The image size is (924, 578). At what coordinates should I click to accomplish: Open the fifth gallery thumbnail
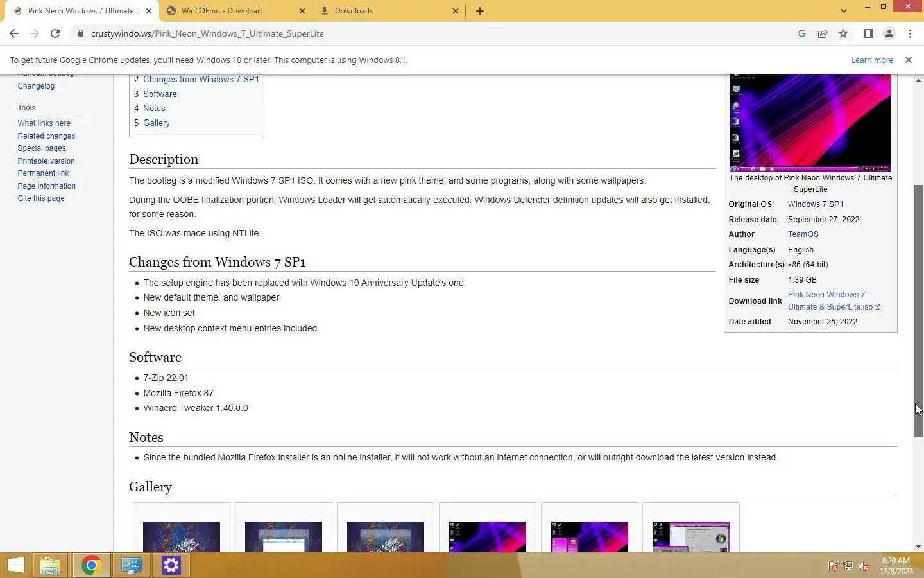point(590,537)
